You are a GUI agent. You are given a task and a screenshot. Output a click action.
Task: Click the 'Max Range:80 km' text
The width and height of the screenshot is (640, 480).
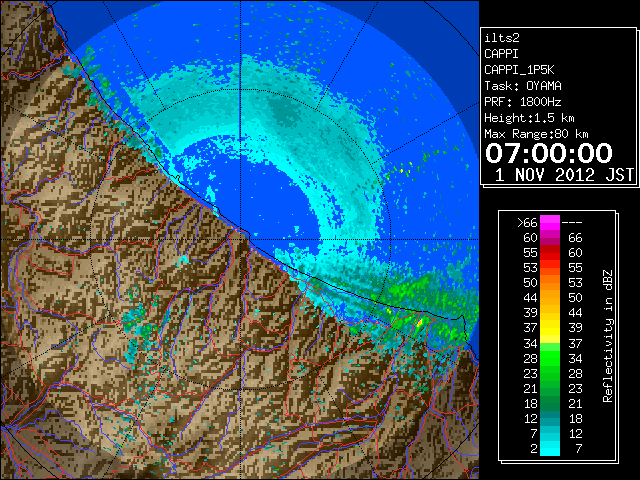point(536,134)
